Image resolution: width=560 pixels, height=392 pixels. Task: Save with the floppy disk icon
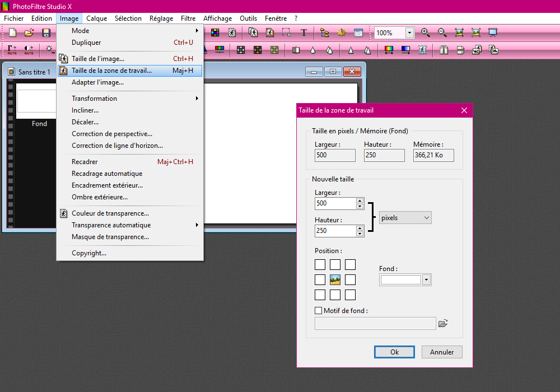(46, 33)
